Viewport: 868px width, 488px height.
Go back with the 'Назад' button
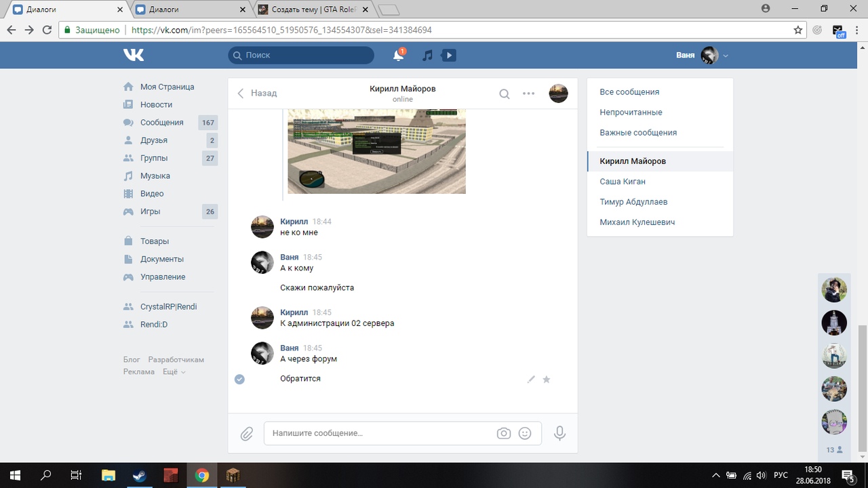[257, 94]
